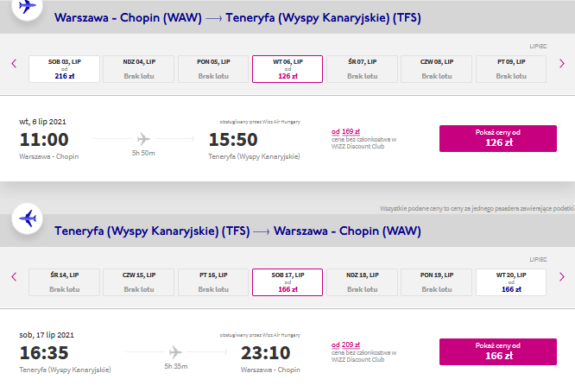Click Pokaż ceny od 166 zł button

tap(498, 351)
